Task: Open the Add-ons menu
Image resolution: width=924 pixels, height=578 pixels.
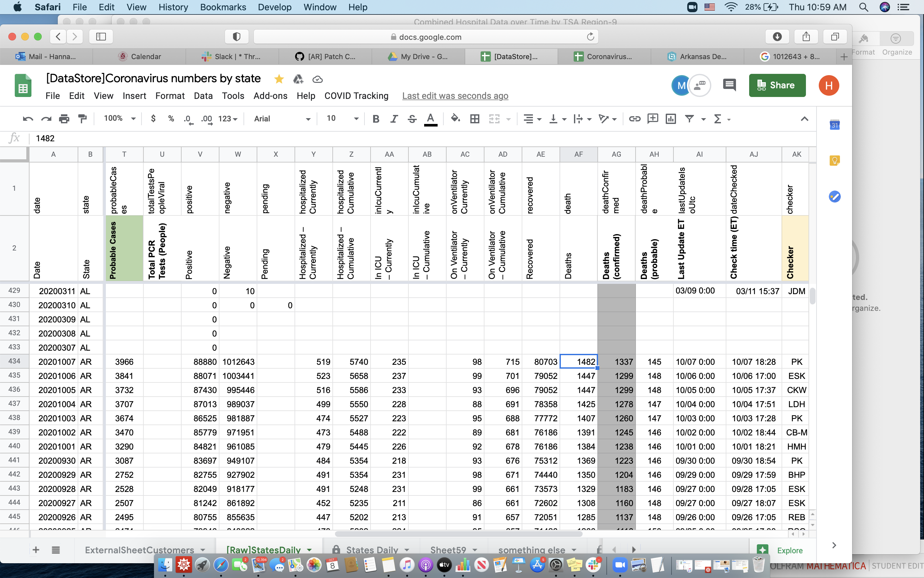Action: pyautogui.click(x=270, y=96)
